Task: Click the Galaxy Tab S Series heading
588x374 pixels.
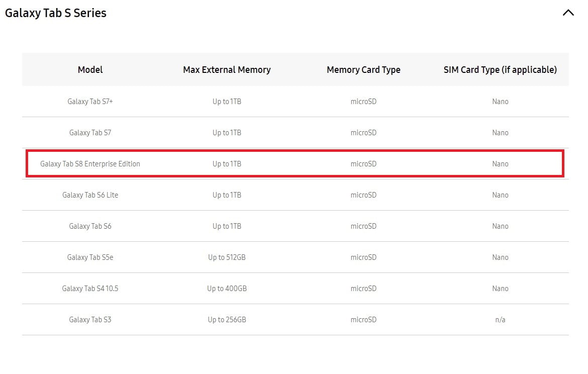Action: click(x=56, y=13)
